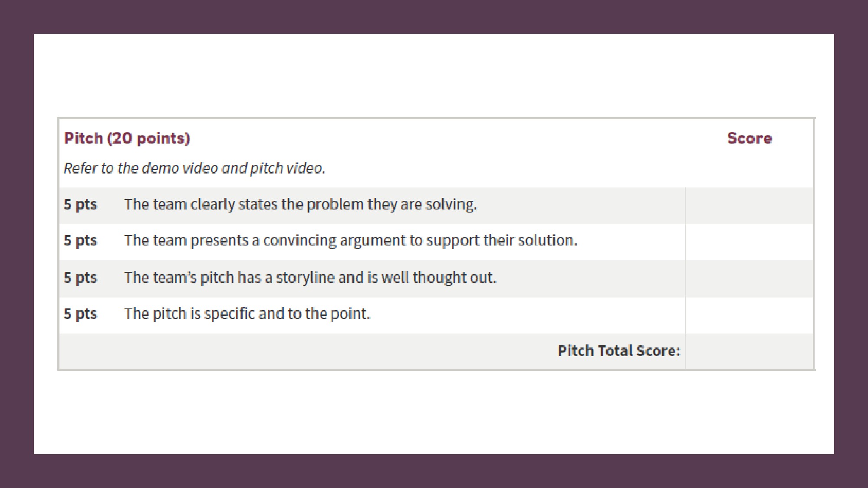Click score cell for 'storyline' row
Screen dimensions: 868x488
tap(749, 278)
